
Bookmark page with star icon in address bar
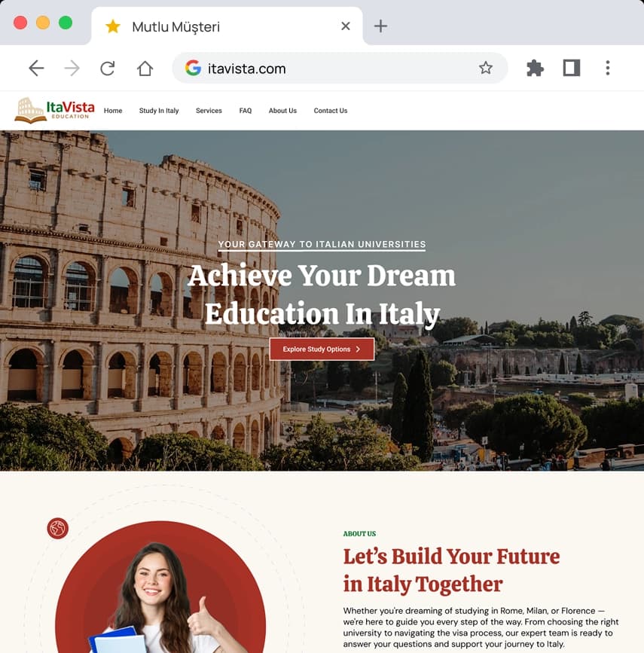(486, 68)
